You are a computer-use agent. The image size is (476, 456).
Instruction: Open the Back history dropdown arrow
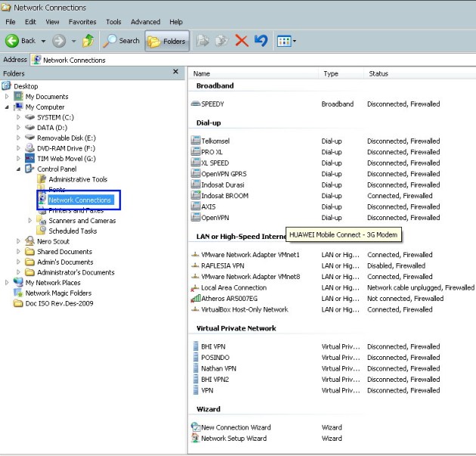click(43, 41)
